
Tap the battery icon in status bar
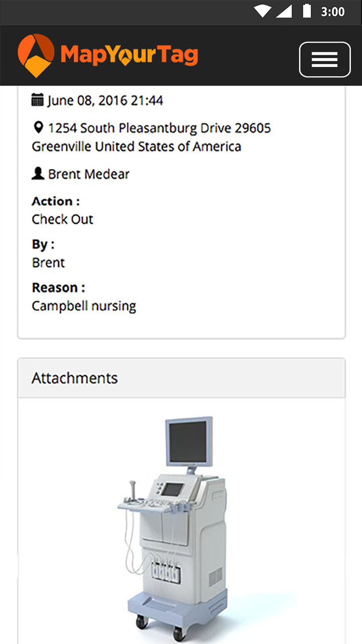(307, 11)
